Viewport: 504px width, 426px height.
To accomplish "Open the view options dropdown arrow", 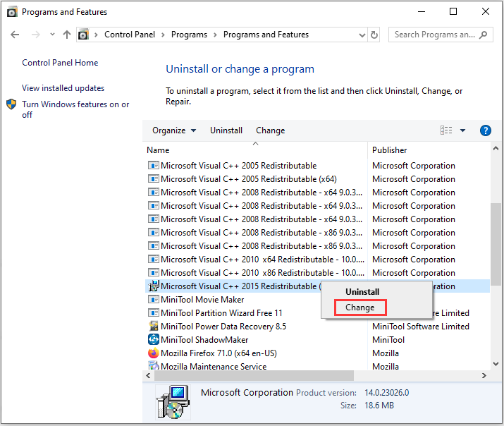I will coord(463,130).
